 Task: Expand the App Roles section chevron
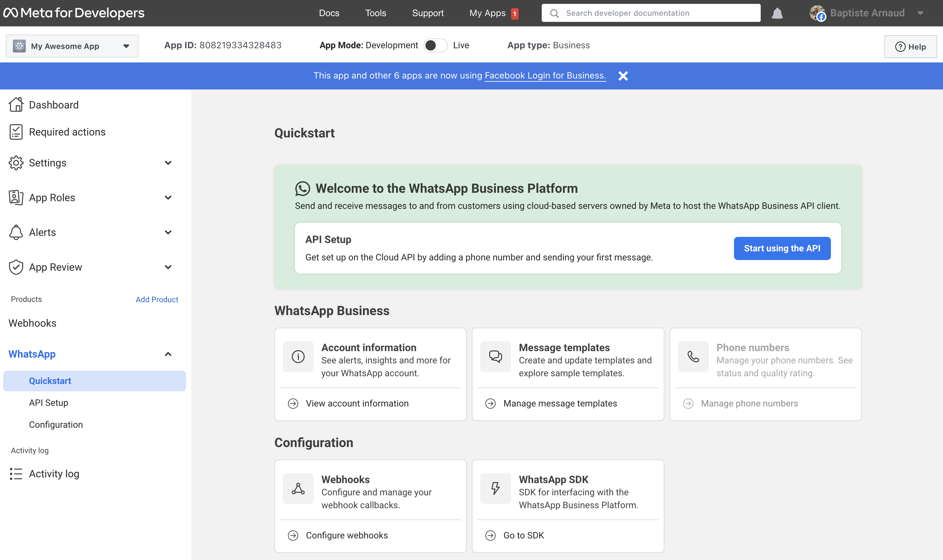point(168,197)
